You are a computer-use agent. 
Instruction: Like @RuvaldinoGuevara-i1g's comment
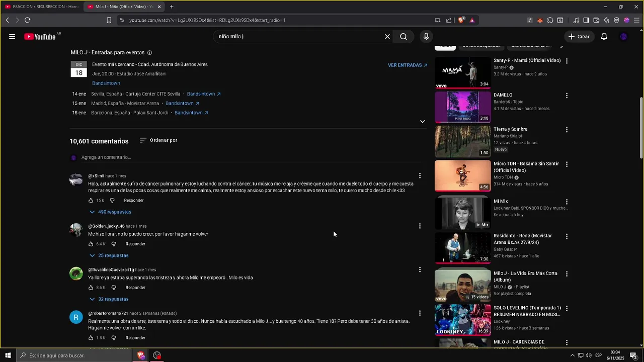91,288
